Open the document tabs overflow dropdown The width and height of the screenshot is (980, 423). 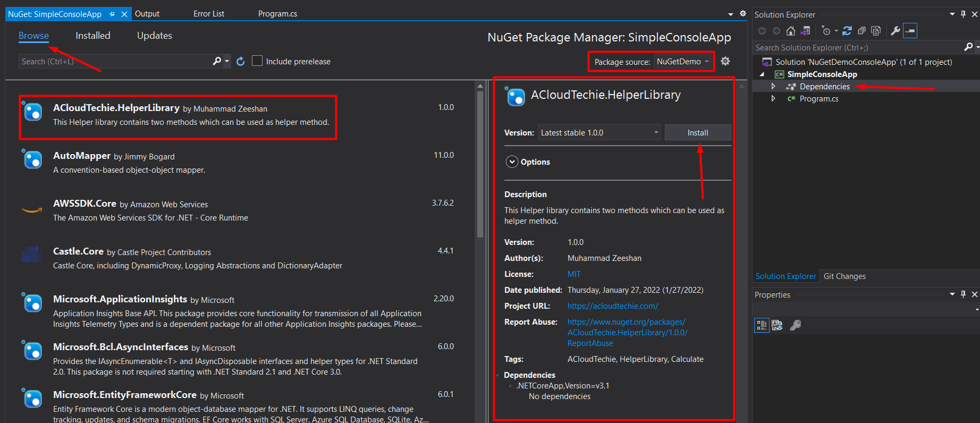[730, 14]
